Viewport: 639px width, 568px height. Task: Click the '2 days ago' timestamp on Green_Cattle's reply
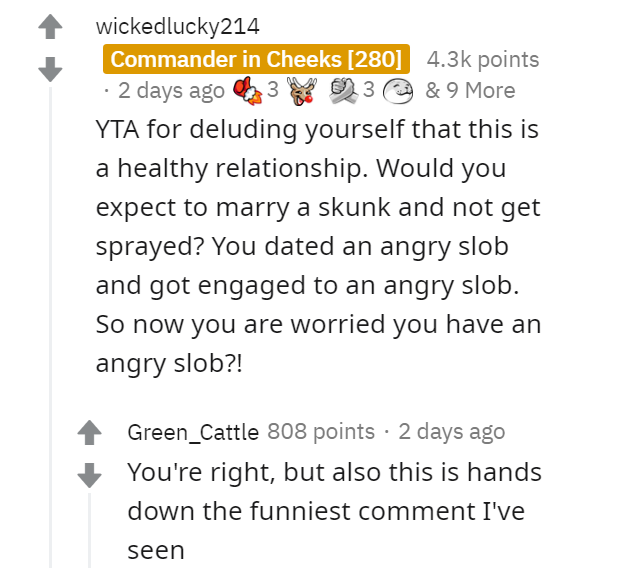pyautogui.click(x=452, y=432)
